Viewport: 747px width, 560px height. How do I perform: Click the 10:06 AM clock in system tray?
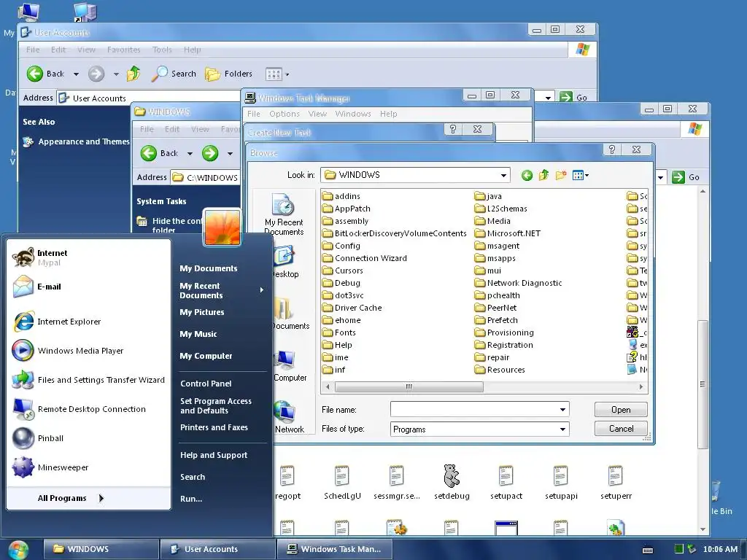coord(720,550)
